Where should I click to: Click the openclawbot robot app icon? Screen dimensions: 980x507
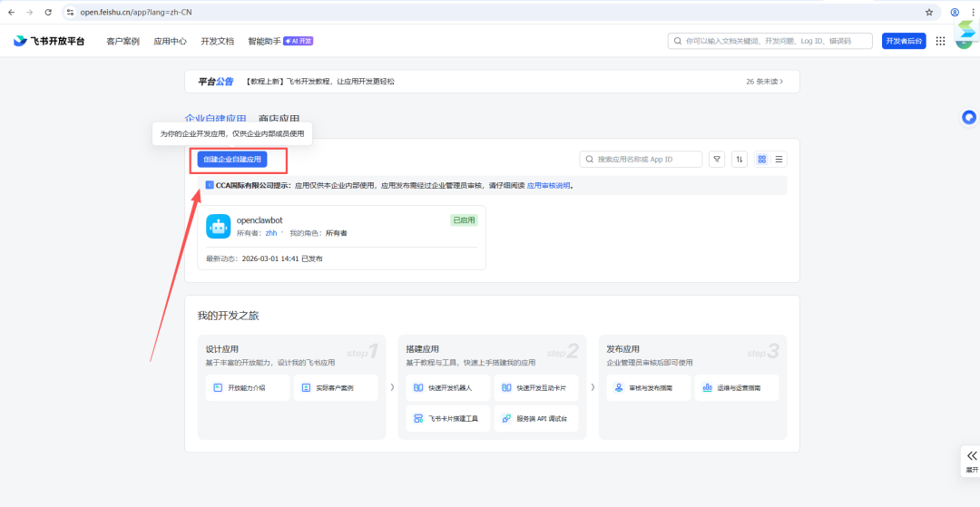(218, 227)
